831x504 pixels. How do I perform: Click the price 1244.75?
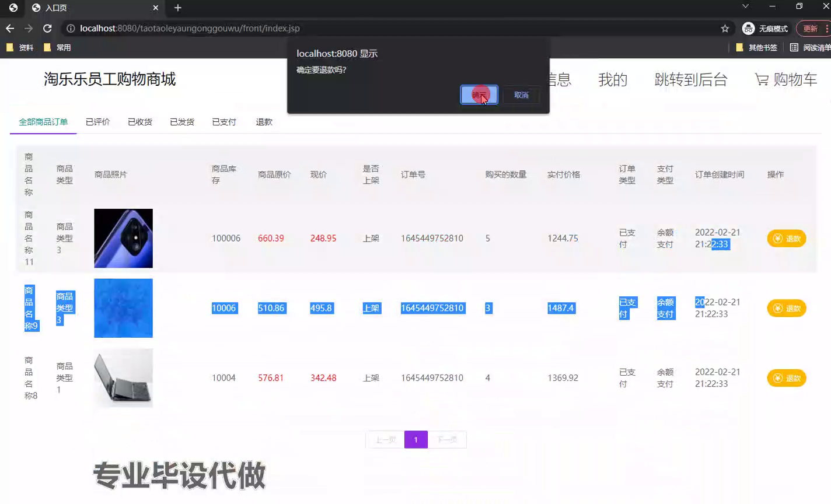point(563,238)
